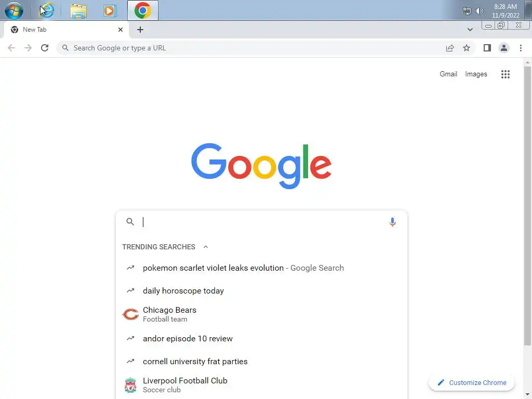Open the Customize Chrome button
The image size is (532, 399).
(x=472, y=383)
